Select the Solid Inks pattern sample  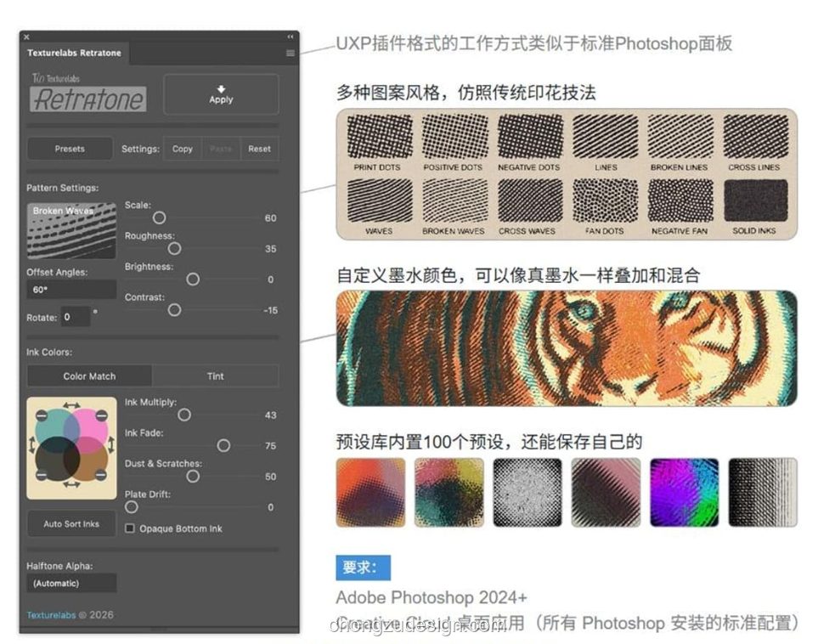coord(755,201)
